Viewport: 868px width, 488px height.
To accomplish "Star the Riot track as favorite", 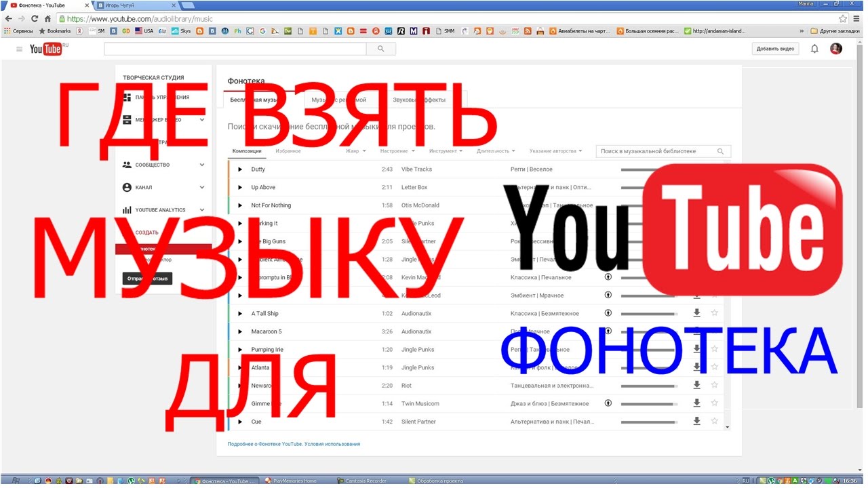I will point(714,385).
